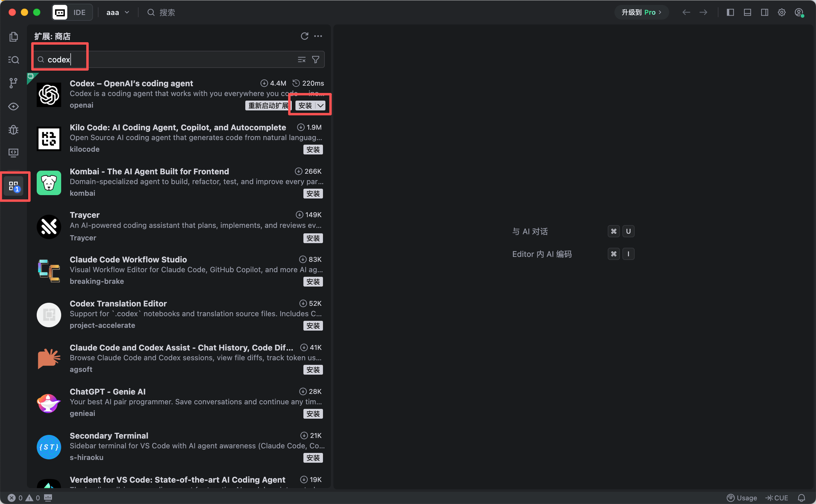Click the eye-shaped icon in the activity bar
This screenshot has width=816, height=504.
(x=13, y=106)
